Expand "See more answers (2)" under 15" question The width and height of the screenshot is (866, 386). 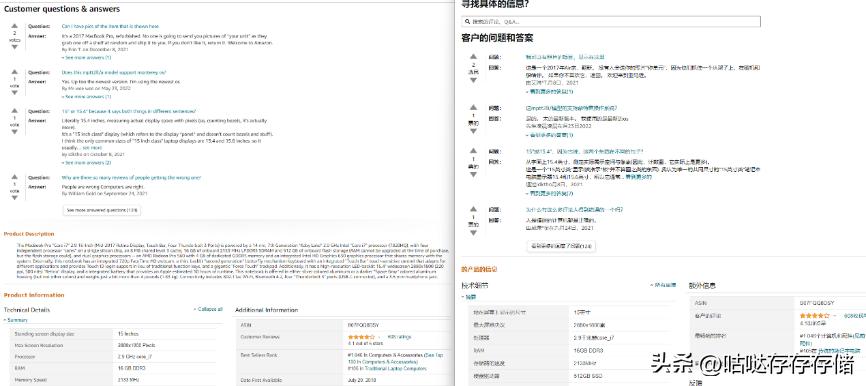pyautogui.click(x=87, y=163)
